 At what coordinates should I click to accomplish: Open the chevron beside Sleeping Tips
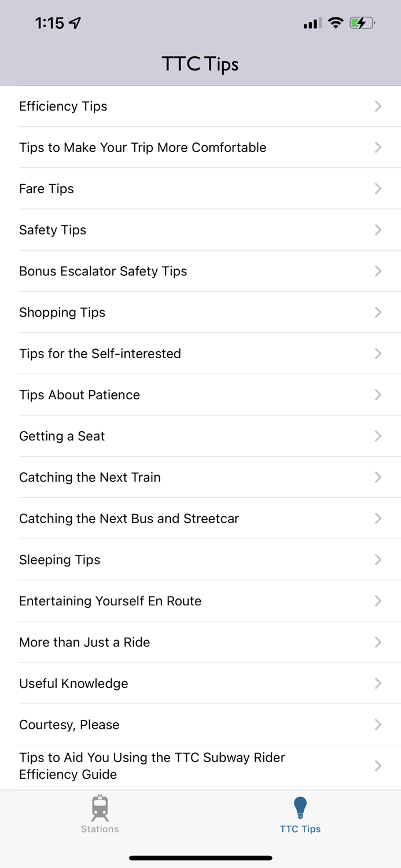[378, 560]
